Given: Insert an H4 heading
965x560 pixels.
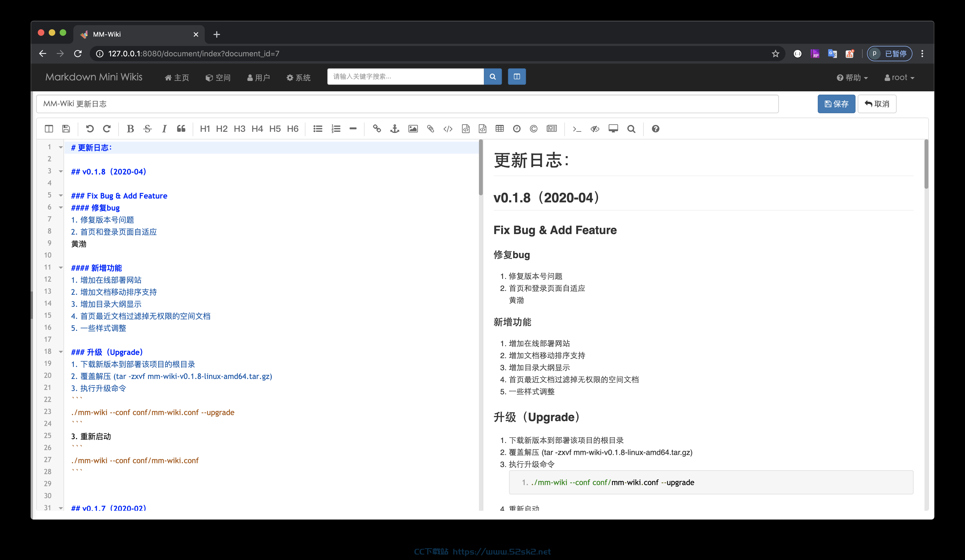Looking at the screenshot, I should pyautogui.click(x=257, y=129).
